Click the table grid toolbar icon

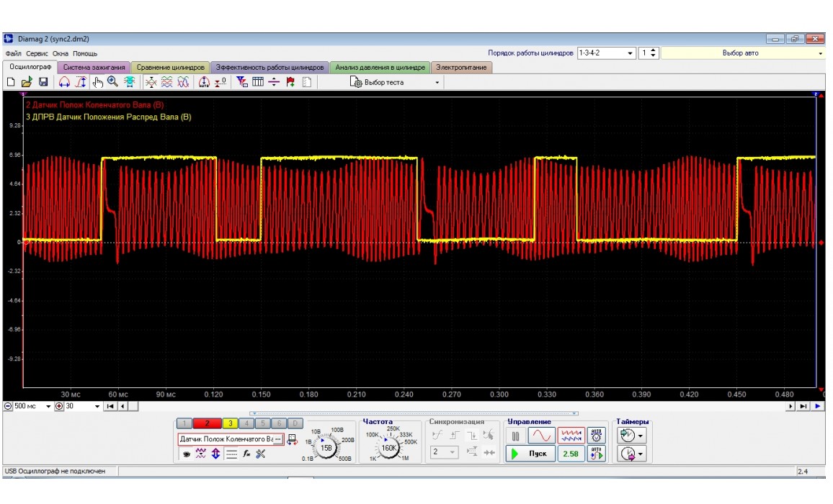(257, 82)
